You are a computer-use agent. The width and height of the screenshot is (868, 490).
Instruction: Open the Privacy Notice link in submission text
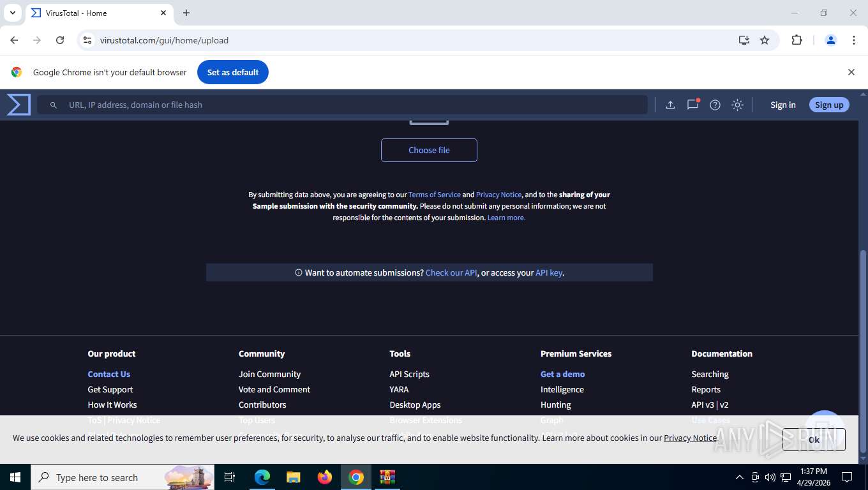pos(498,195)
